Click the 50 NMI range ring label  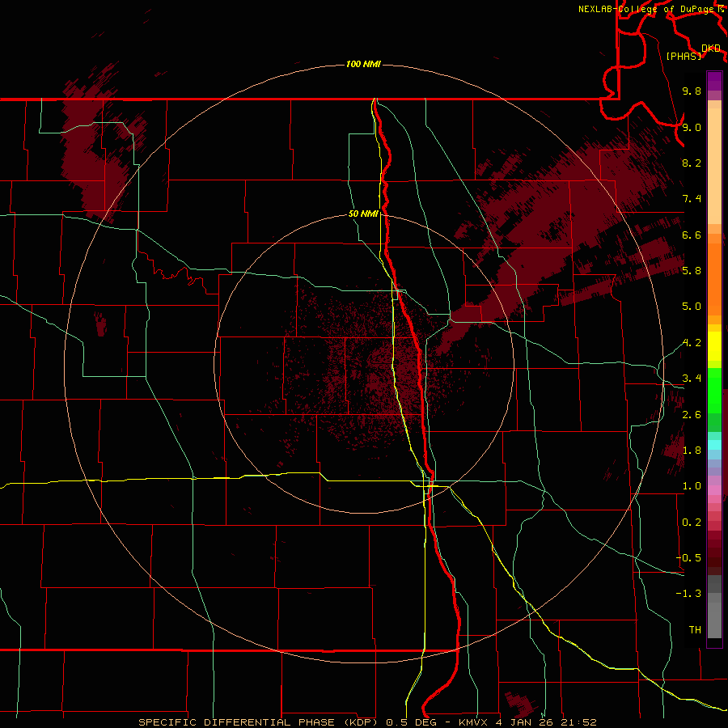[363, 214]
